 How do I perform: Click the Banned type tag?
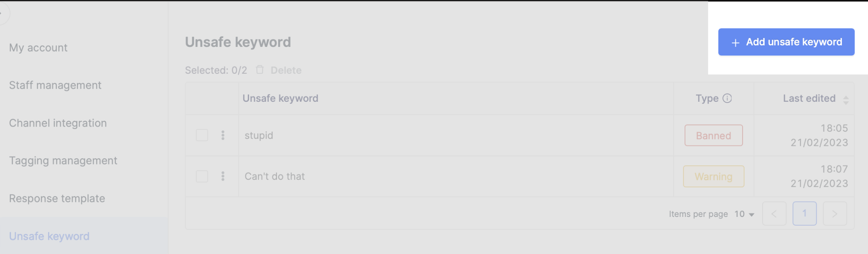tap(713, 136)
